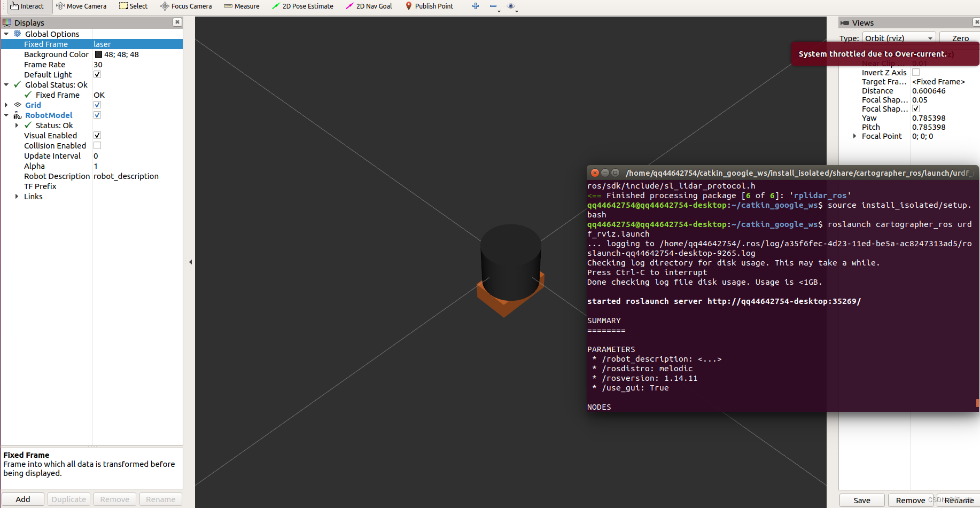This screenshot has width=980, height=508.
Task: Edit the Yaw value in Views
Action: [945, 118]
